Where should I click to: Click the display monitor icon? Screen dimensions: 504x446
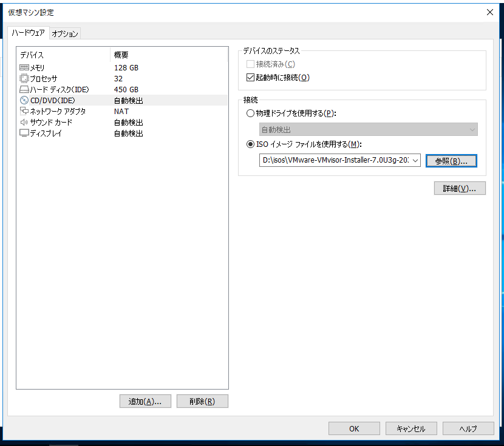click(24, 133)
